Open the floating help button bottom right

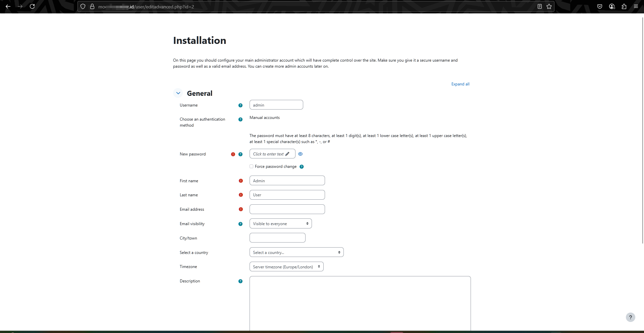(631, 317)
